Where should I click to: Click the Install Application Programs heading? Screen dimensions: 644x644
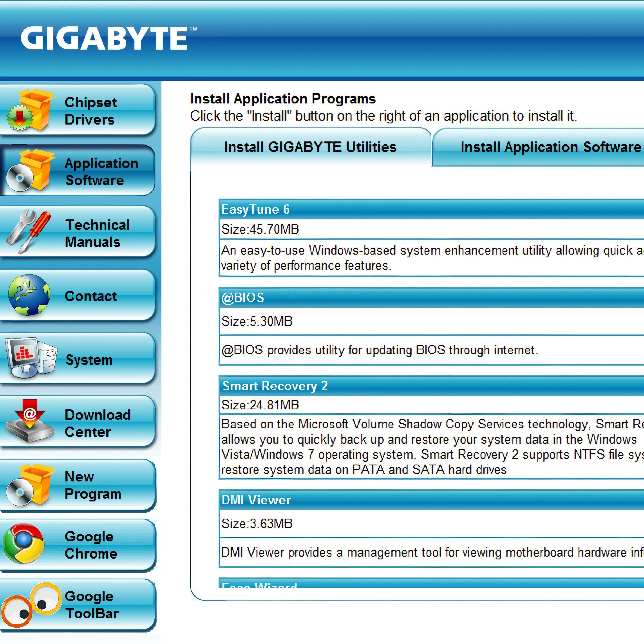click(283, 99)
